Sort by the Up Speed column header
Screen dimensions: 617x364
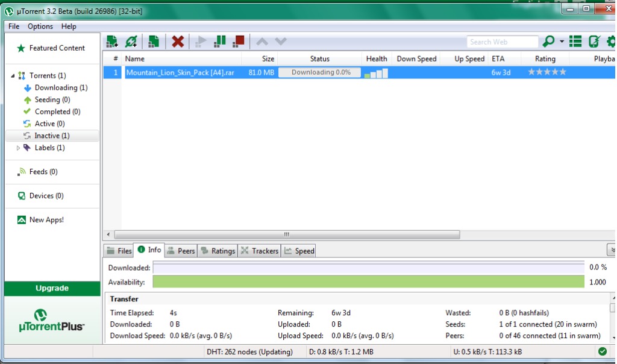(x=465, y=58)
